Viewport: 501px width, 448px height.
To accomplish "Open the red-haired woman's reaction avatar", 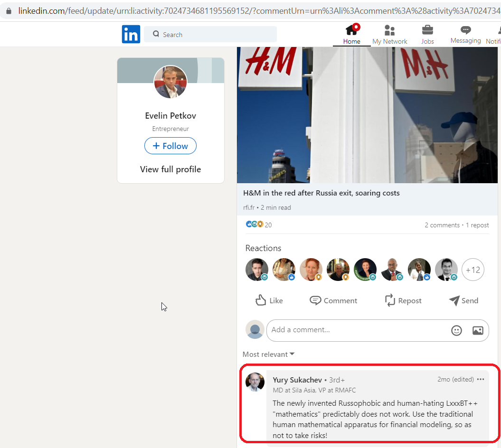I will [311, 270].
